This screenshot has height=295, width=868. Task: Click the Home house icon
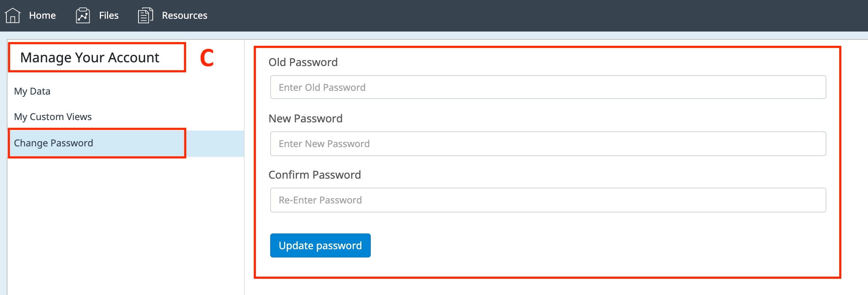pos(13,15)
